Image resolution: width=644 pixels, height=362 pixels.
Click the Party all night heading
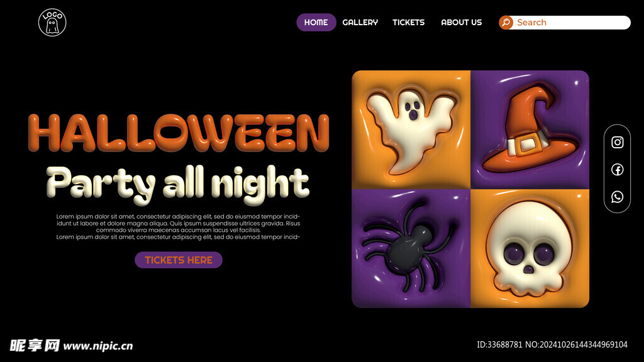(177, 184)
